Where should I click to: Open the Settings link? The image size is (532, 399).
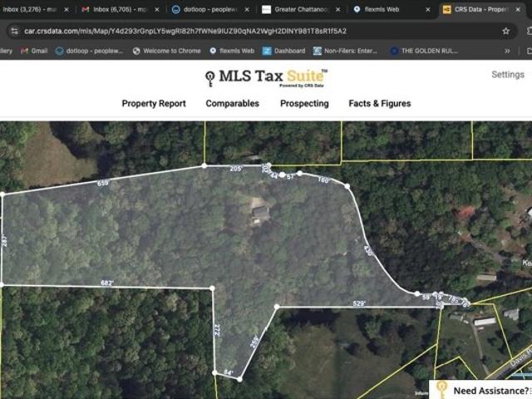pos(507,74)
